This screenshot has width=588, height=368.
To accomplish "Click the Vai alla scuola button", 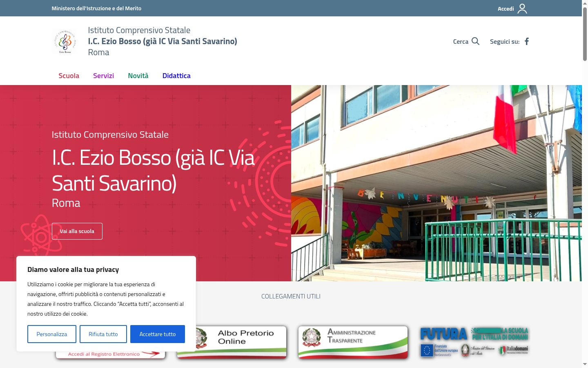I will 77,231.
